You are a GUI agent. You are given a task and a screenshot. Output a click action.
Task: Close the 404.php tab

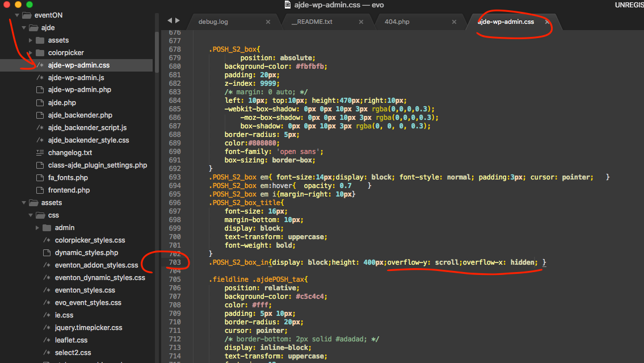[454, 22]
